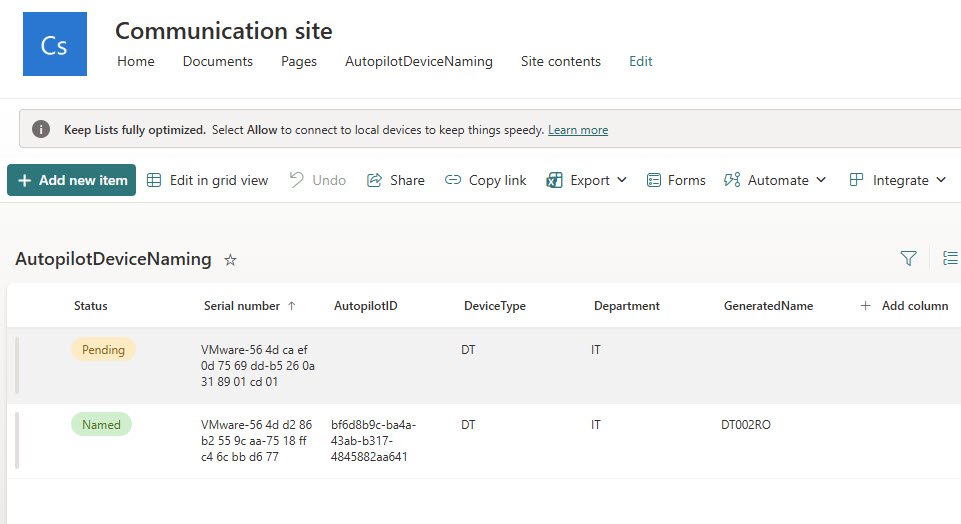Click Copy link in the toolbar
This screenshot has height=524, width=961.
pyautogui.click(x=486, y=180)
